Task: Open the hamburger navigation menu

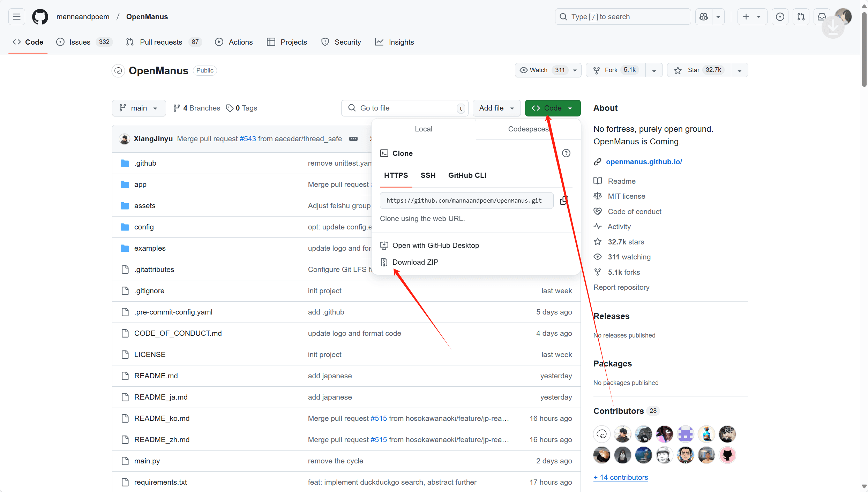Action: click(x=17, y=17)
